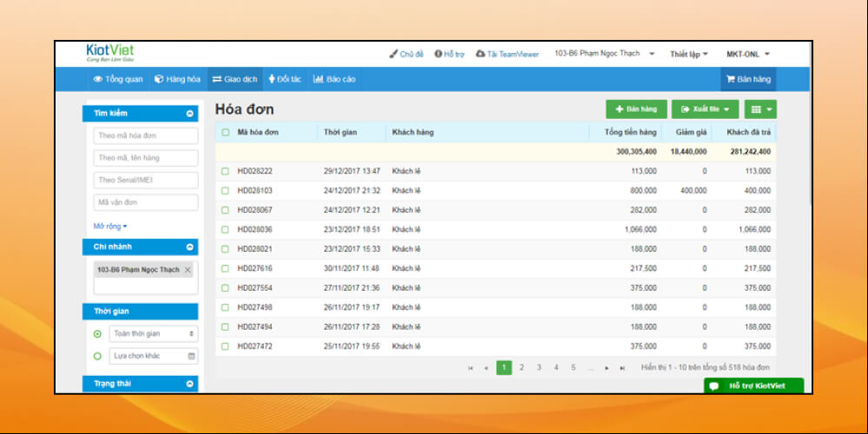Screen dimensions: 868x434
Task: Remove the 103-B6 Phạm Ngọc Thạch branch tag
Action: (187, 270)
